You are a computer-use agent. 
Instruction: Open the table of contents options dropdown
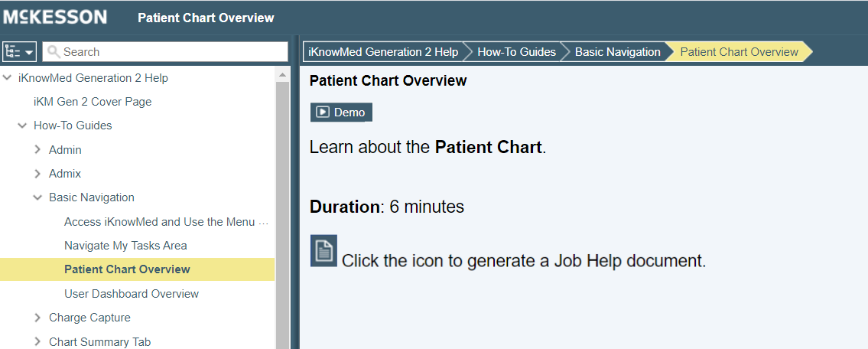point(20,52)
